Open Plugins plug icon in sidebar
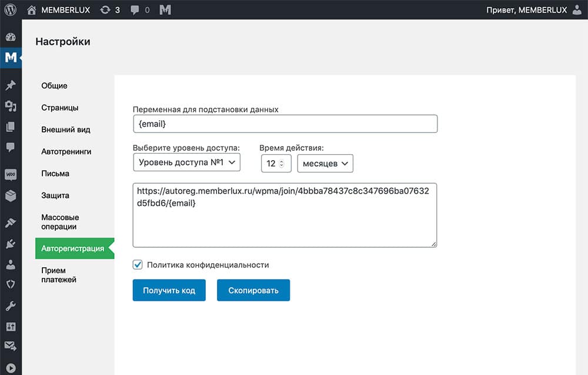Screen dimensions: 588x375 click(11, 244)
